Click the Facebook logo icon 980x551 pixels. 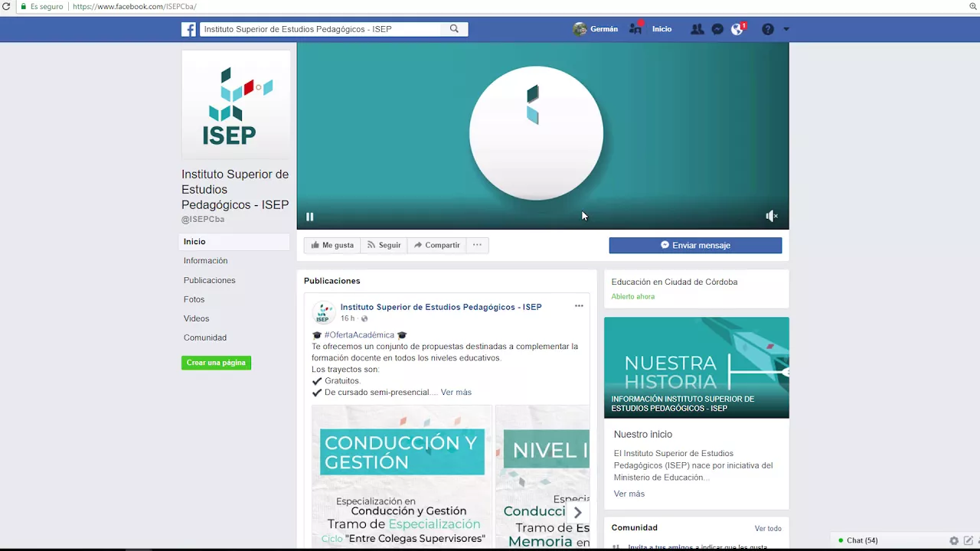point(188,29)
